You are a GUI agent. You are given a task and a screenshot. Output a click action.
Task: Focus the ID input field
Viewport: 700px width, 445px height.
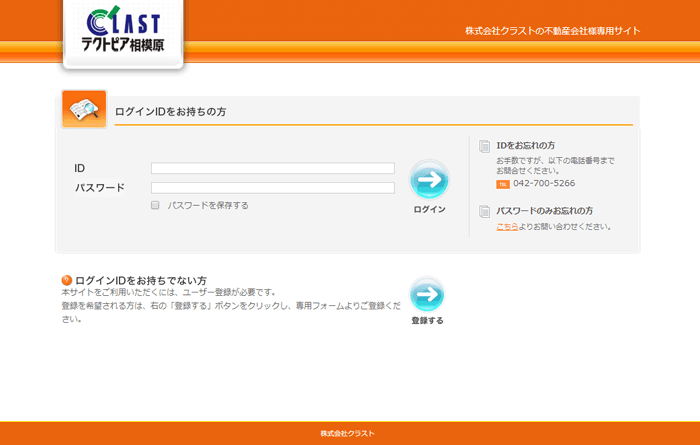pos(273,168)
